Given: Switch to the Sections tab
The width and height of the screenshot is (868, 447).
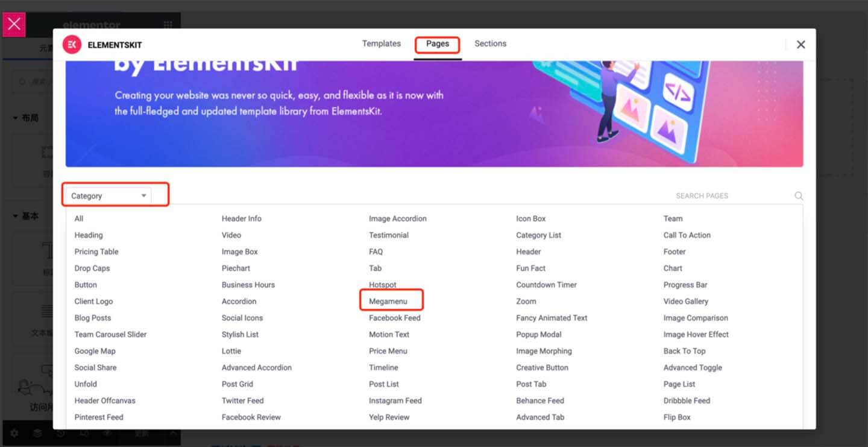Looking at the screenshot, I should coord(490,43).
